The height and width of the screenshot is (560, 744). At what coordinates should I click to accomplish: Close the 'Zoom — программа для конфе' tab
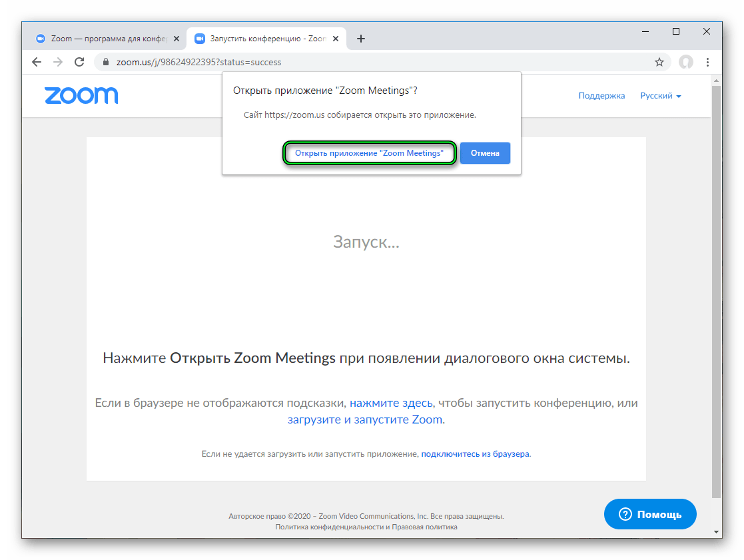[177, 39]
